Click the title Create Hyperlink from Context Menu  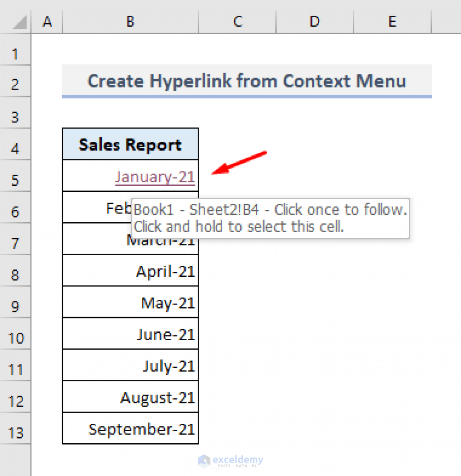[x=247, y=81]
